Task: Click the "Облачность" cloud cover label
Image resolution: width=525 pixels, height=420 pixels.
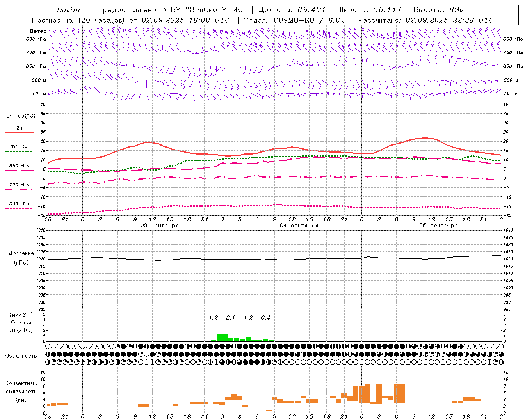Action: pyautogui.click(x=21, y=356)
